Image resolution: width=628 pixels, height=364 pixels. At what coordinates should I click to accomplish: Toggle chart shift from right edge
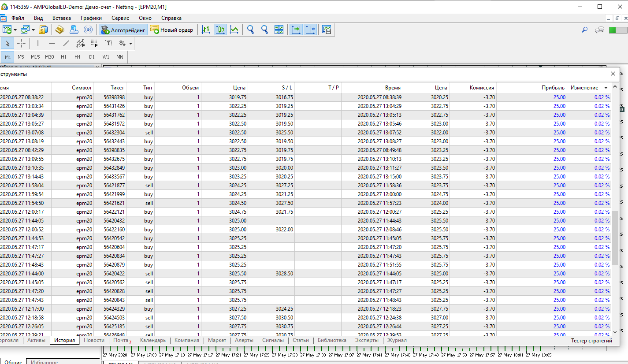[x=310, y=30]
